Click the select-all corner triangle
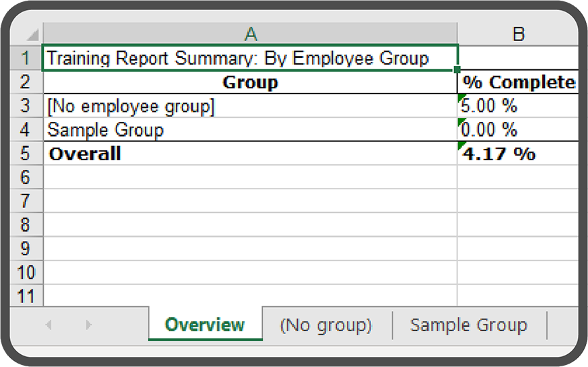The image size is (588, 367). point(33,35)
